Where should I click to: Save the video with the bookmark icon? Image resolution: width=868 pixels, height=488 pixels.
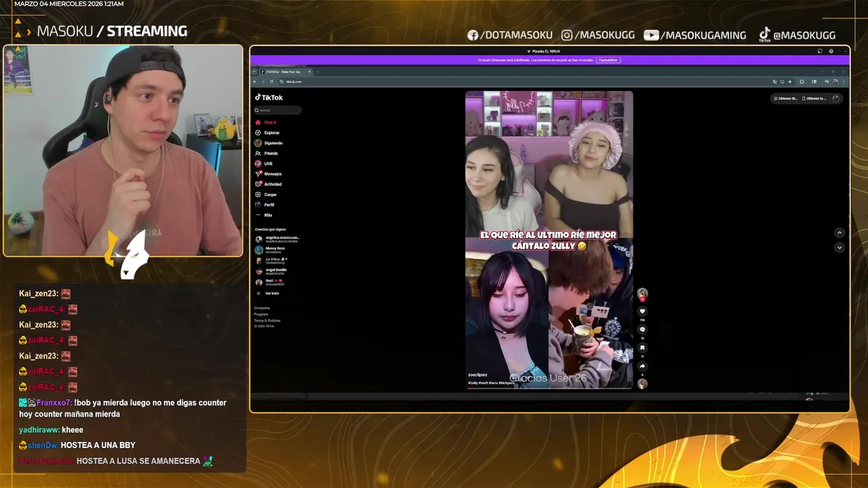click(x=642, y=348)
